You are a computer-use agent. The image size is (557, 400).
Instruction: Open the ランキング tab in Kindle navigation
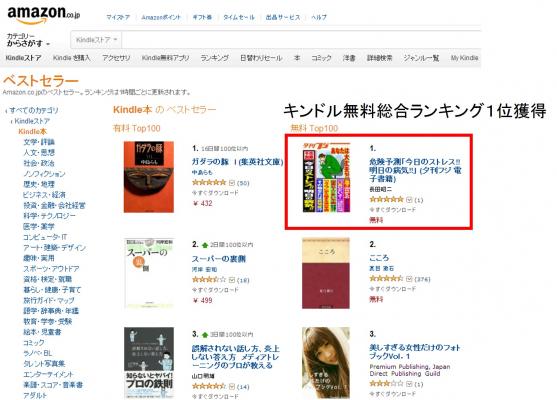214,58
